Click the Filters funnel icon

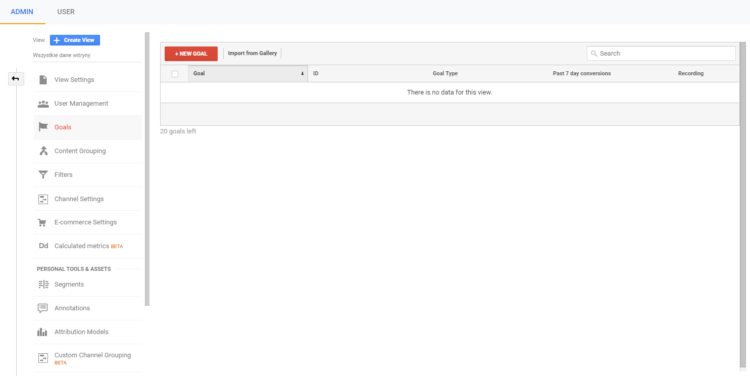point(43,175)
